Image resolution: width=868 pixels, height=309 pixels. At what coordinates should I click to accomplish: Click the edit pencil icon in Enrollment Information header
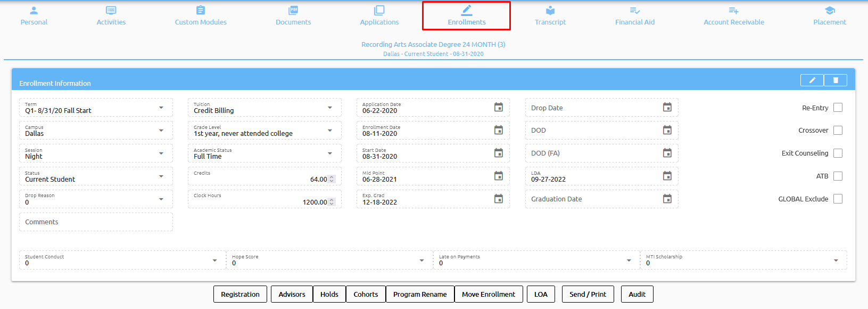coord(812,80)
